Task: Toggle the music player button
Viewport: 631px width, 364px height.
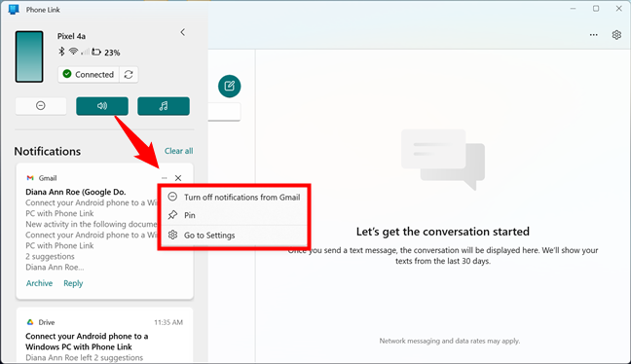Action: [x=164, y=106]
